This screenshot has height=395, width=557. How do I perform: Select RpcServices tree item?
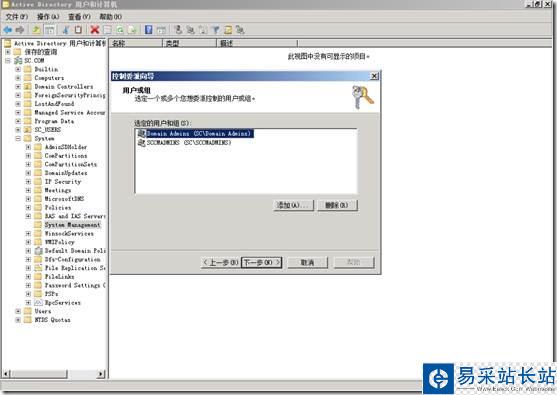[63, 303]
